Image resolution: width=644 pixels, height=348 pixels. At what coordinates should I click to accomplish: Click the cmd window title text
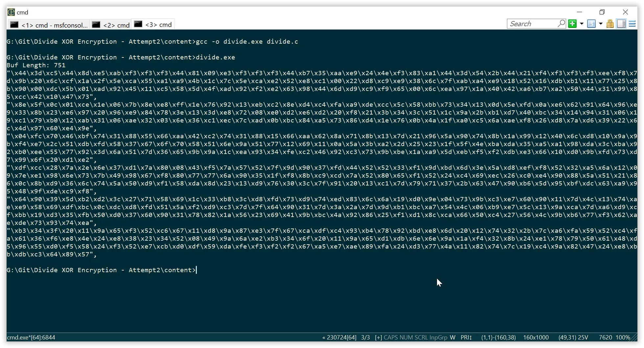pos(22,12)
